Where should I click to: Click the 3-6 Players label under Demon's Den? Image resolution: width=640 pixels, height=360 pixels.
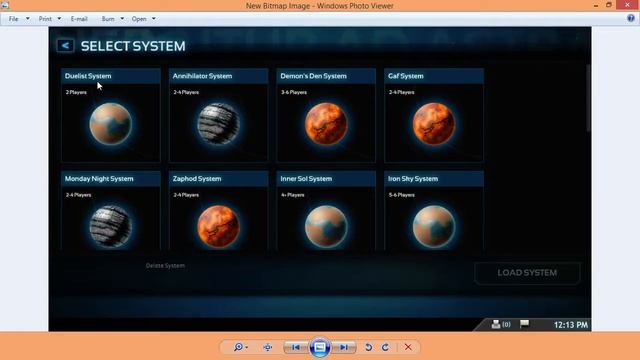[x=294, y=92]
